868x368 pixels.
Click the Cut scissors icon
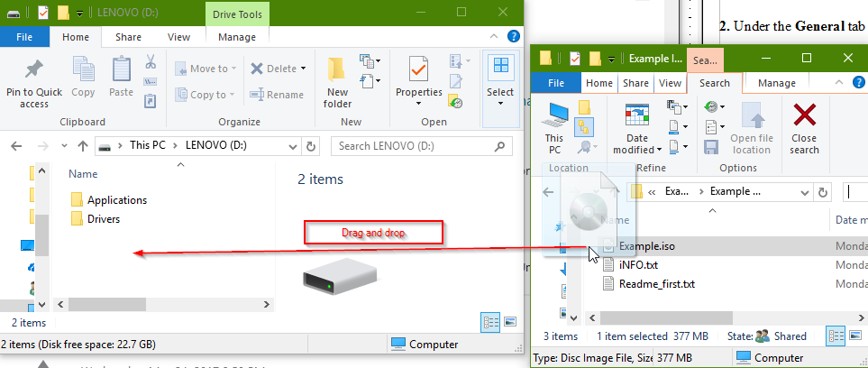pyautogui.click(x=151, y=64)
